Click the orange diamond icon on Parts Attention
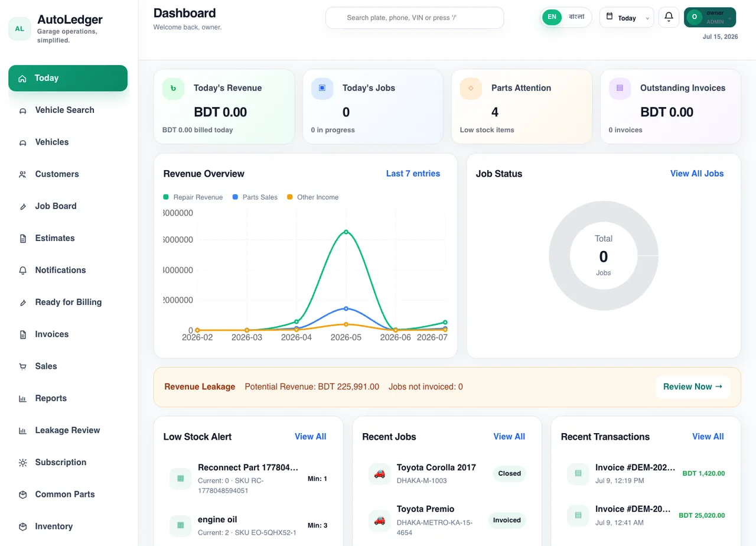Viewport: 756px width, 546px height. (x=471, y=88)
